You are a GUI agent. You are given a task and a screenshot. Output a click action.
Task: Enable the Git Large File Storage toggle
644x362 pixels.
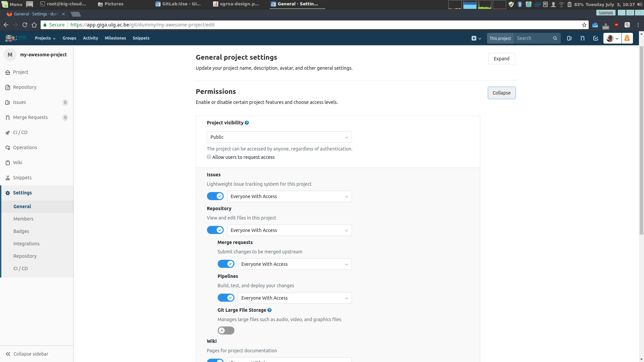tap(226, 330)
